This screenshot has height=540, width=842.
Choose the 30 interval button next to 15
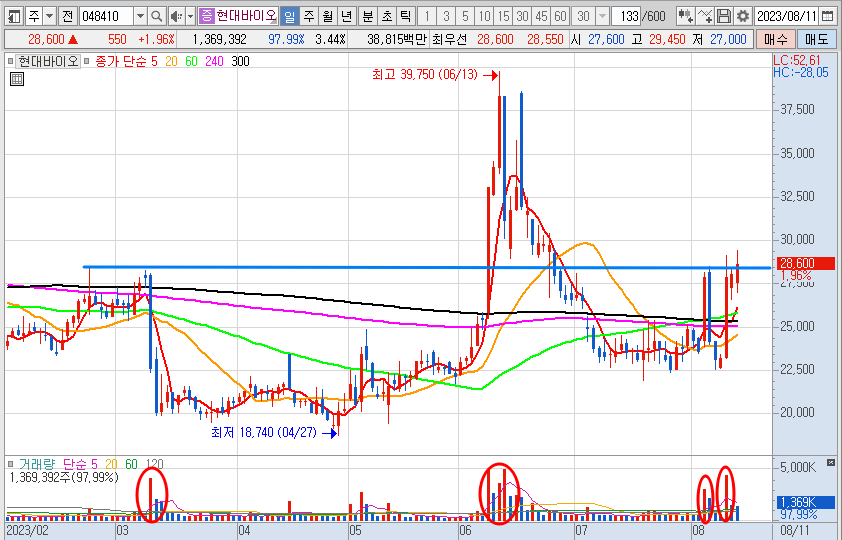click(x=522, y=16)
